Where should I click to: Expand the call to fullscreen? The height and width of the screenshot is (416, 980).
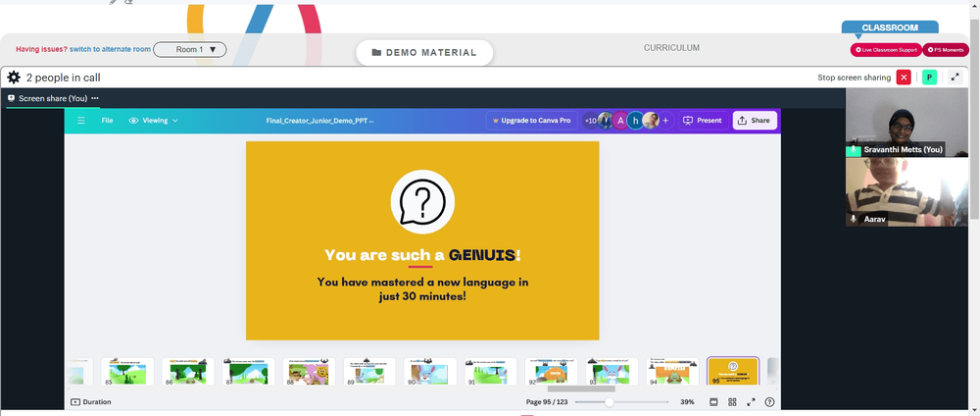click(955, 78)
